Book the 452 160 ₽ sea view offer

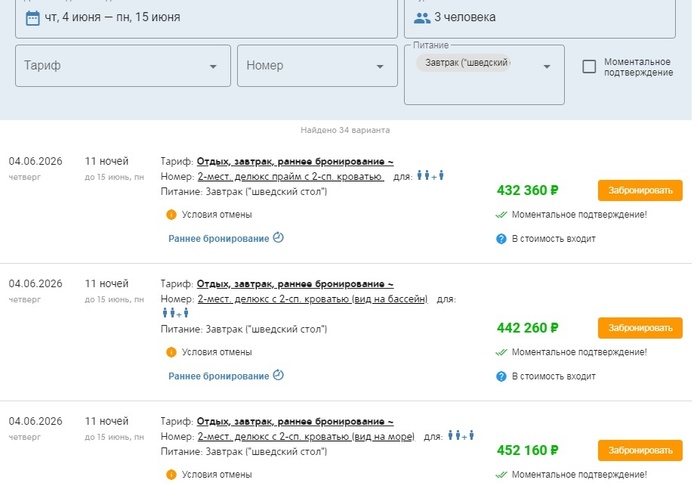point(640,451)
